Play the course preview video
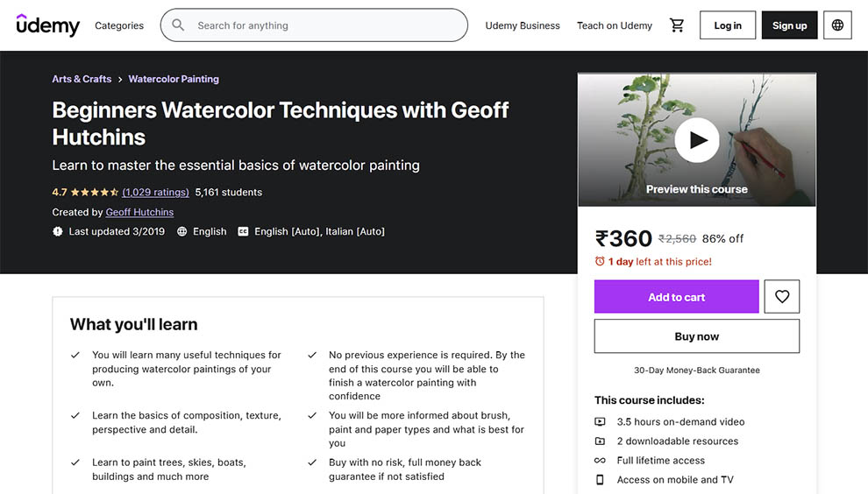This screenshot has height=494, width=868. click(696, 140)
